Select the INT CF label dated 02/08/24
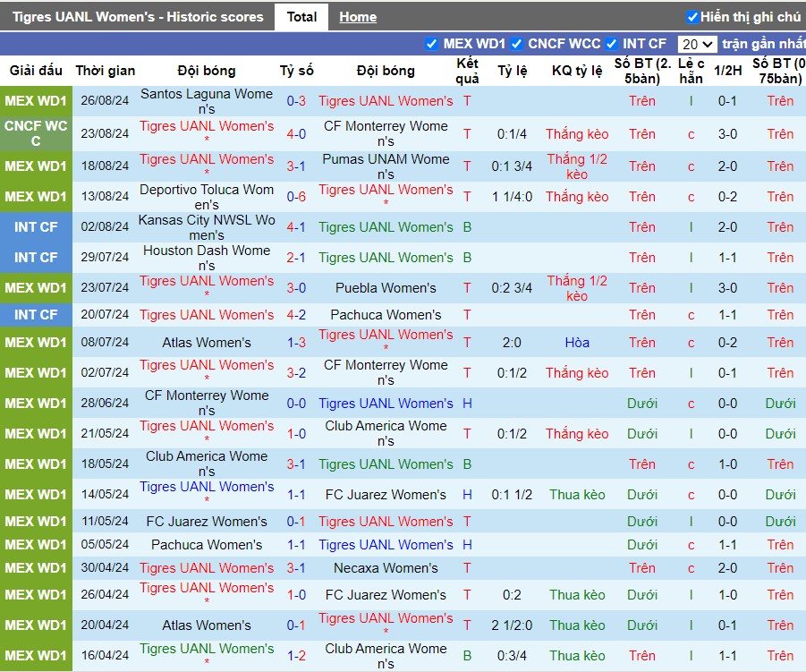Screen dimensions: 806x672 tap(36, 226)
